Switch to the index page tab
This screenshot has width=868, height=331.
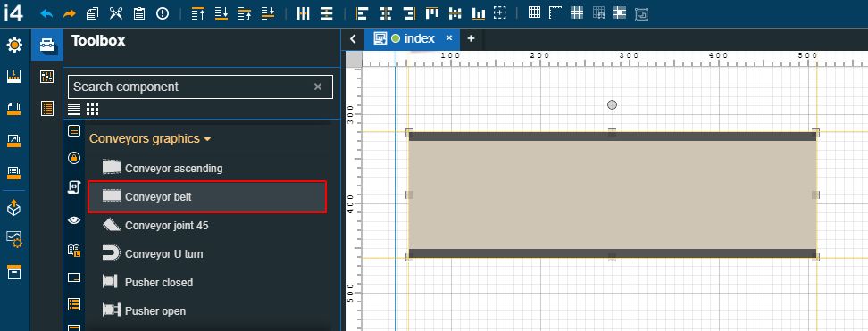(x=413, y=38)
